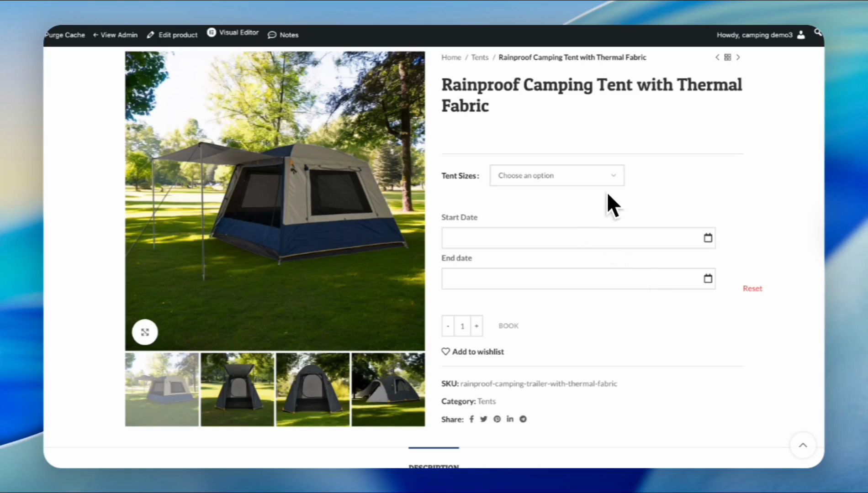Expand the Tent Sizes dropdown

point(556,175)
